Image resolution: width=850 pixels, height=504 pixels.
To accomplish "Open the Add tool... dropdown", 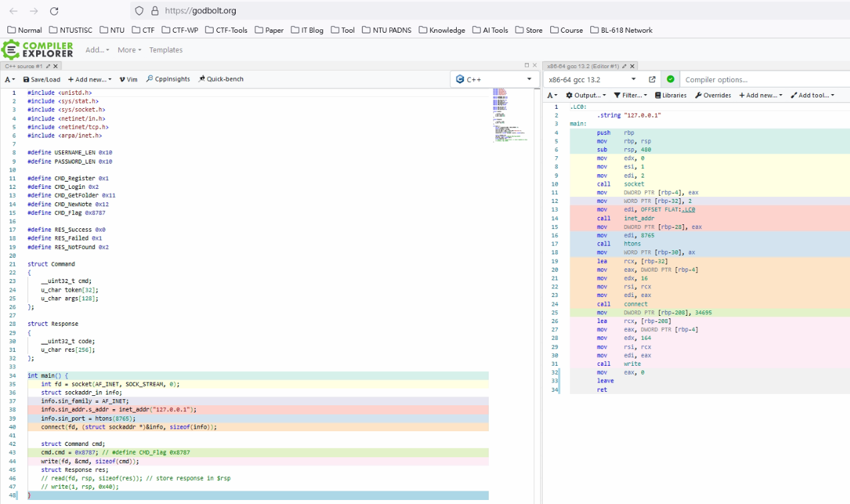I will (812, 95).
